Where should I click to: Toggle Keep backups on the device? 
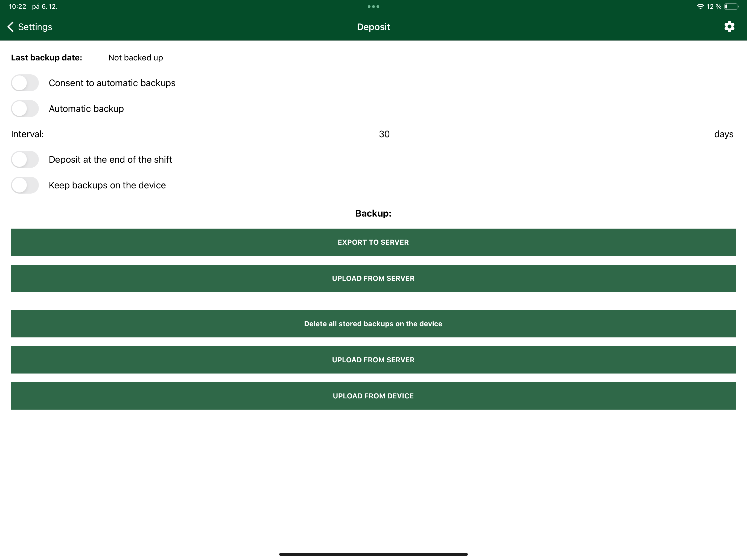click(x=25, y=185)
